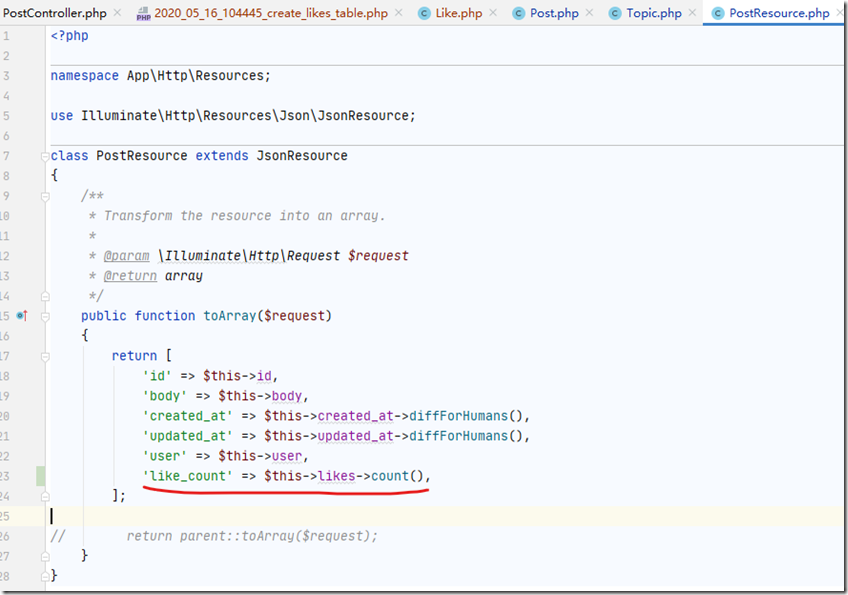This screenshot has width=848, height=595.
Task: Click the likes property on like_count line
Action: (336, 476)
